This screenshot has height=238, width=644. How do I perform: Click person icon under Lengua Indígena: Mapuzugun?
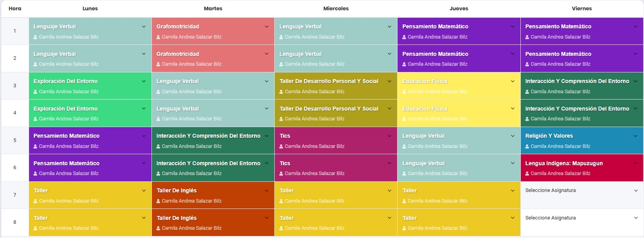[x=528, y=174]
